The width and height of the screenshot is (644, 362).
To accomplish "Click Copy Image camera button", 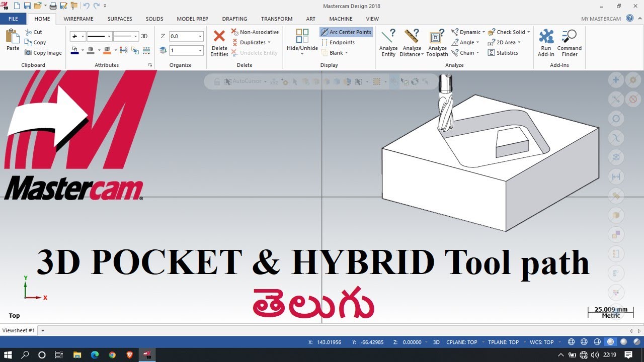I will [x=43, y=53].
